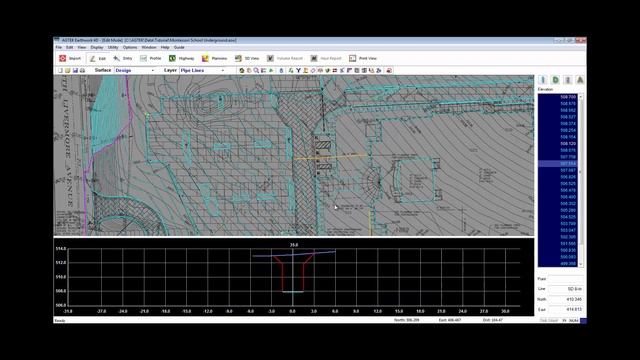The height and width of the screenshot is (360, 640).
Task: Click the Ready status bar text
Action: point(60,321)
